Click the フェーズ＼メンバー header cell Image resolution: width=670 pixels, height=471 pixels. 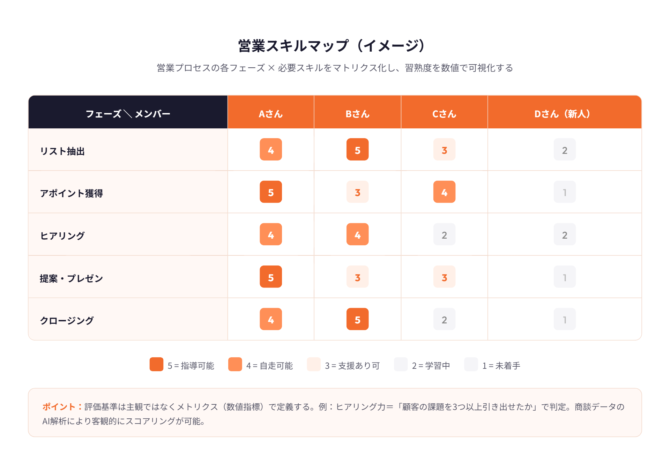pos(128,113)
